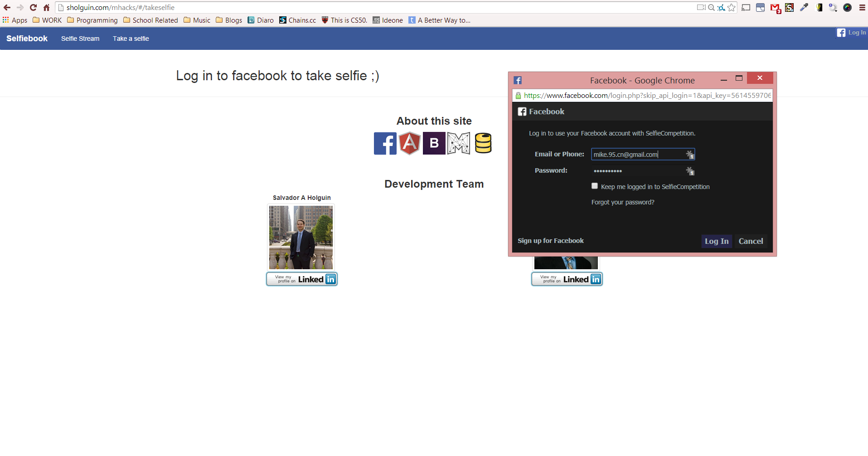Open the Chains.cc bookmark
868x456 pixels.
[298, 20]
